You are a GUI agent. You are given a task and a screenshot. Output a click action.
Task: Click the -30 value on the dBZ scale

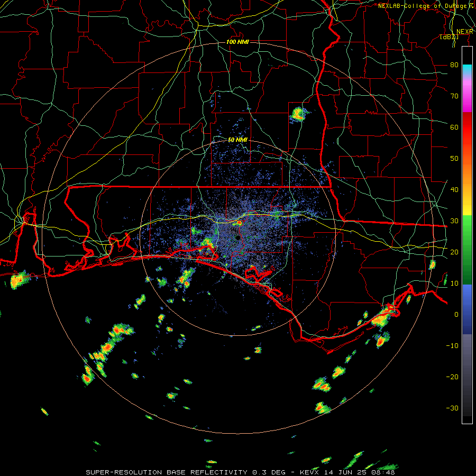[452, 408]
